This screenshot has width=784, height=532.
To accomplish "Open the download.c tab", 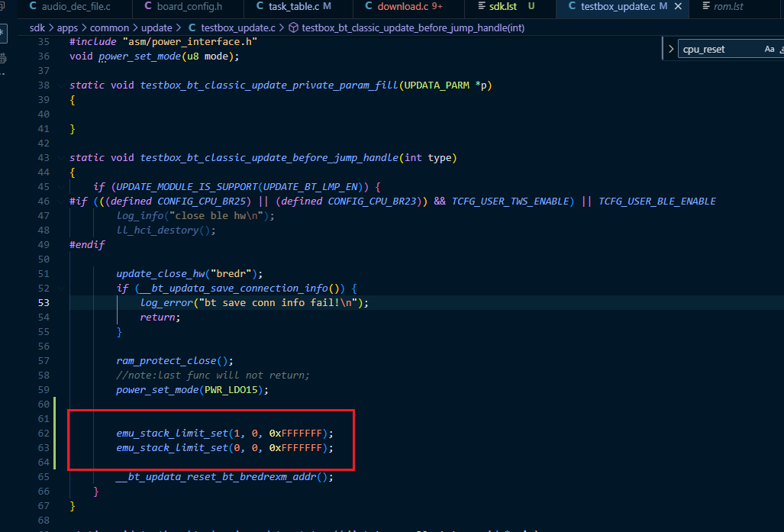I will [x=408, y=7].
